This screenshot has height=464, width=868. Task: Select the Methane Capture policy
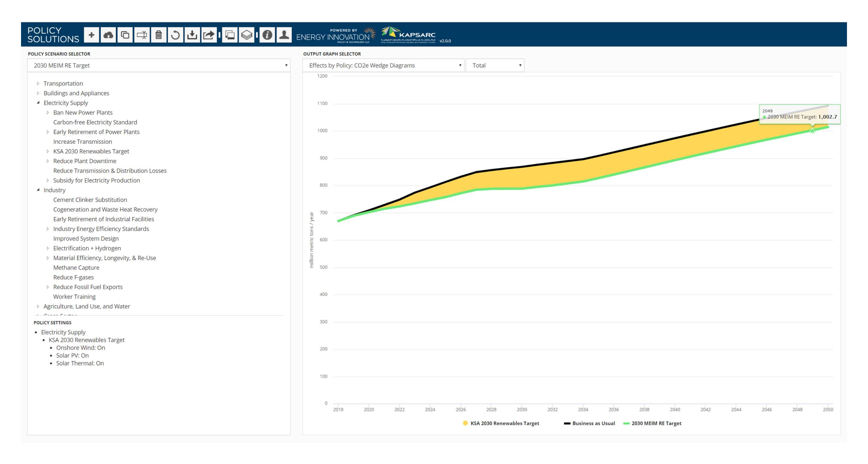pyautogui.click(x=76, y=267)
